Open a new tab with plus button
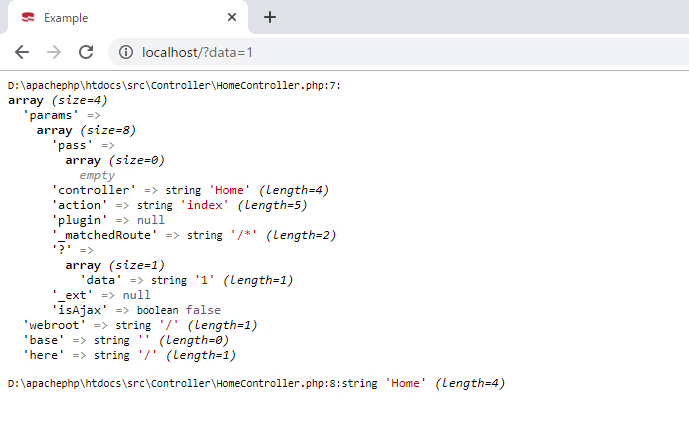This screenshot has width=689, height=433. tap(270, 17)
